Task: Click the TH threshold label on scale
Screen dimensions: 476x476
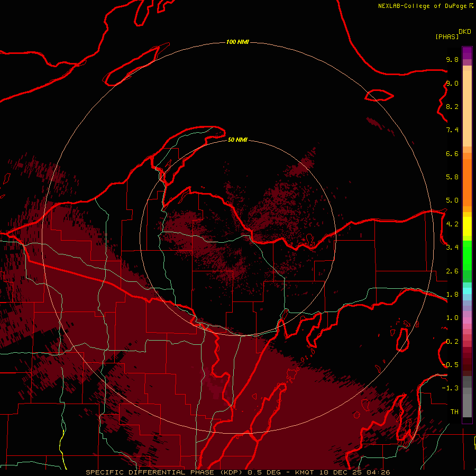Action: pyautogui.click(x=454, y=412)
